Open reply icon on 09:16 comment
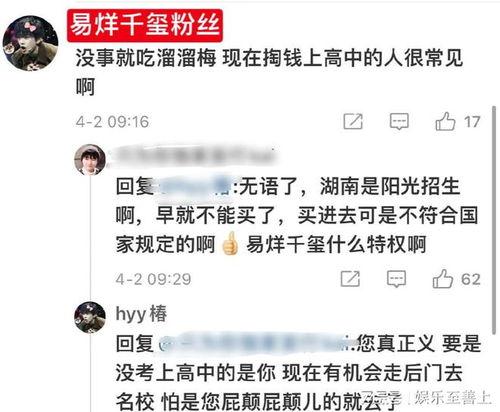500x412 pixels. click(x=399, y=121)
